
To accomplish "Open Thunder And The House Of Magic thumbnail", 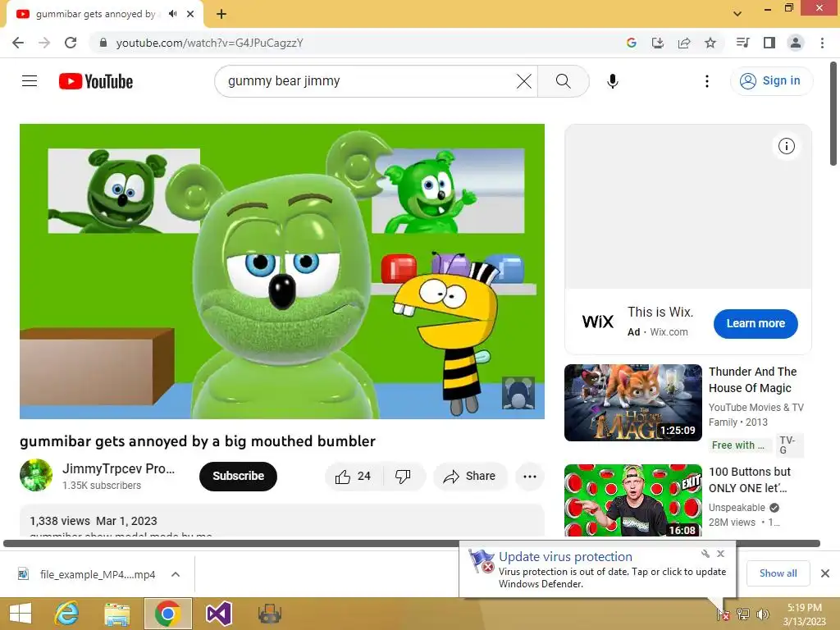I will coord(632,403).
